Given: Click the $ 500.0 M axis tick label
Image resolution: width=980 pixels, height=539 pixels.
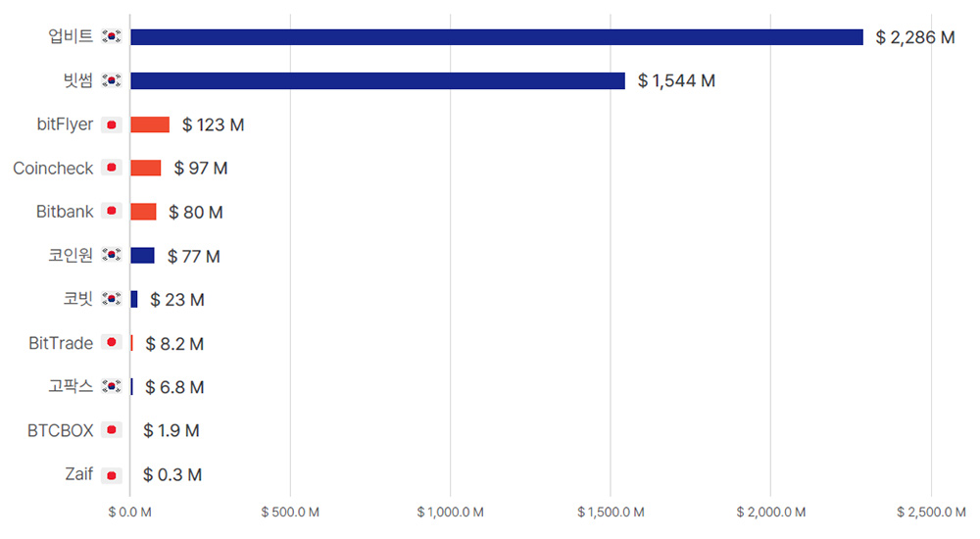Looking at the screenshot, I should pyautogui.click(x=290, y=513).
